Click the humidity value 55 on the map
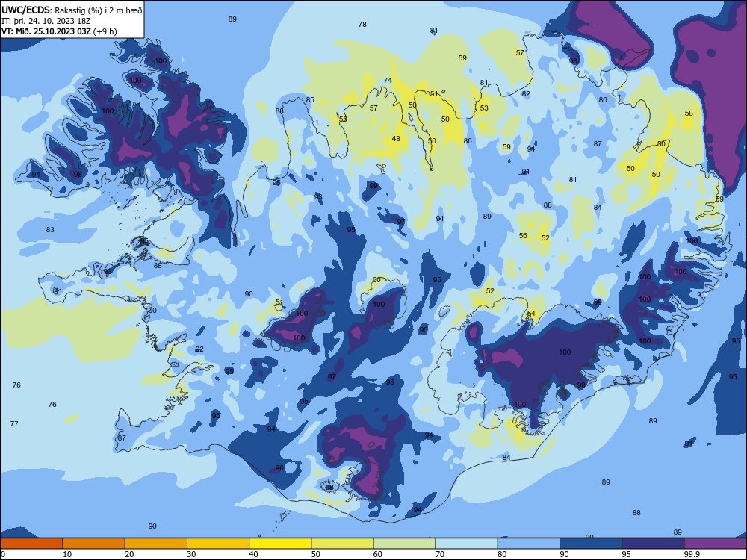Image resolution: width=747 pixels, height=560 pixels. [x=343, y=119]
